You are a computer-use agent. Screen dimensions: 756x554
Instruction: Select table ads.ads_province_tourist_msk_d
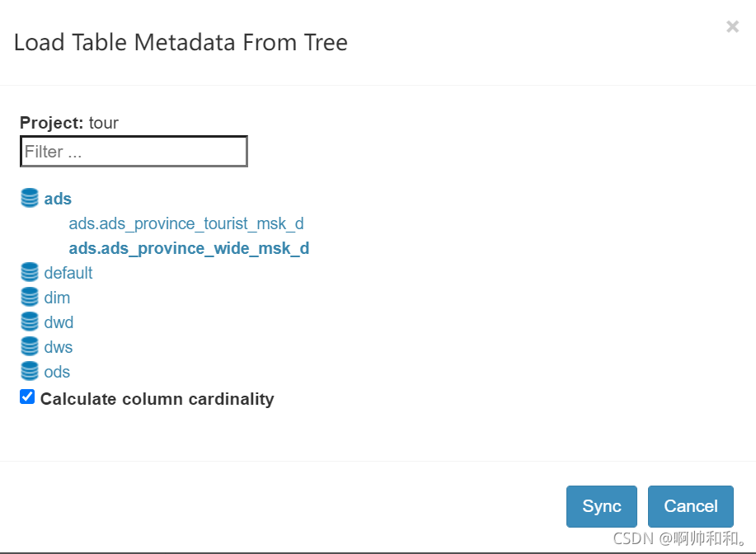tap(186, 223)
